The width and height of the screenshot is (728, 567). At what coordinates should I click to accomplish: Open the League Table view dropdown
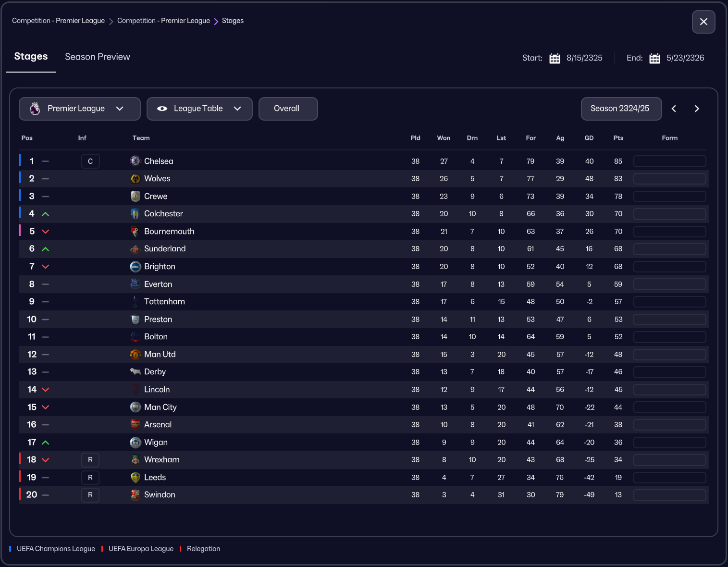(x=199, y=109)
